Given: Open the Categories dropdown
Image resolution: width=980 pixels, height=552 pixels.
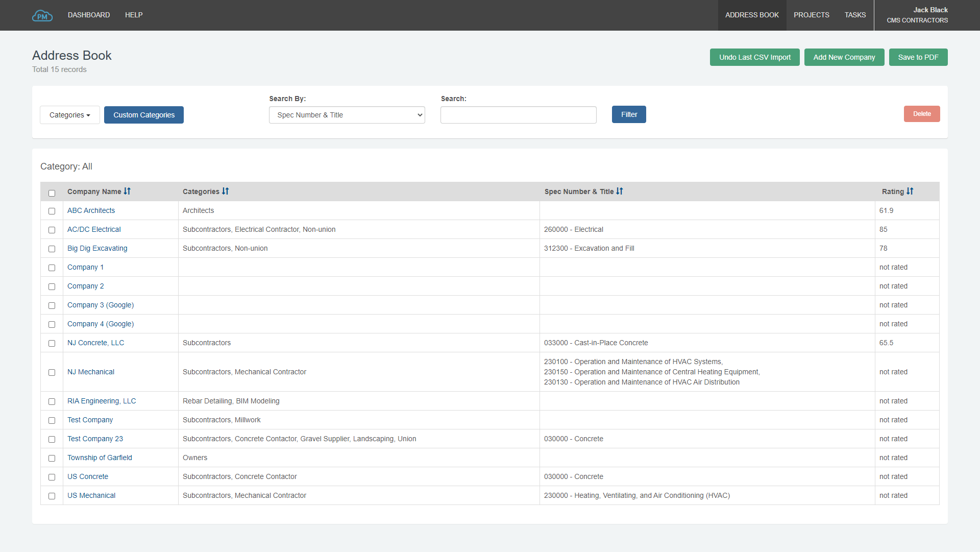Looking at the screenshot, I should point(69,115).
